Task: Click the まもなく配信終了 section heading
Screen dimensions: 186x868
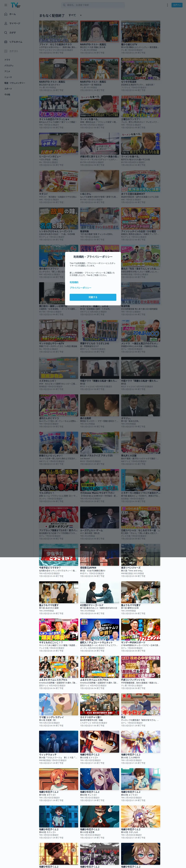Action: tap(52, 15)
